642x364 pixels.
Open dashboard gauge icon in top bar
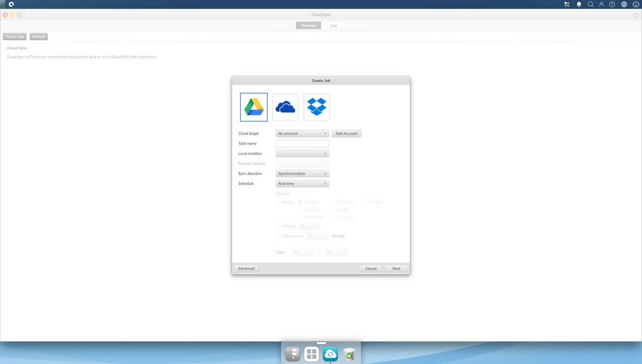coord(636,4)
